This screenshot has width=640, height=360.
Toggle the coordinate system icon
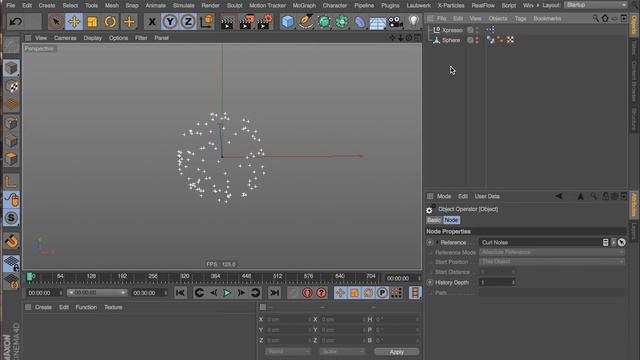click(x=207, y=21)
